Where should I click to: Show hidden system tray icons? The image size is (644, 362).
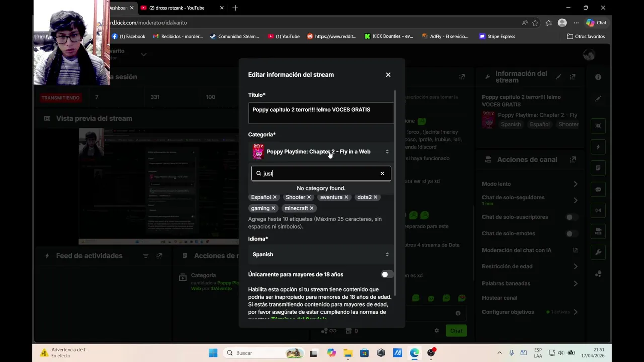pyautogui.click(x=499, y=353)
